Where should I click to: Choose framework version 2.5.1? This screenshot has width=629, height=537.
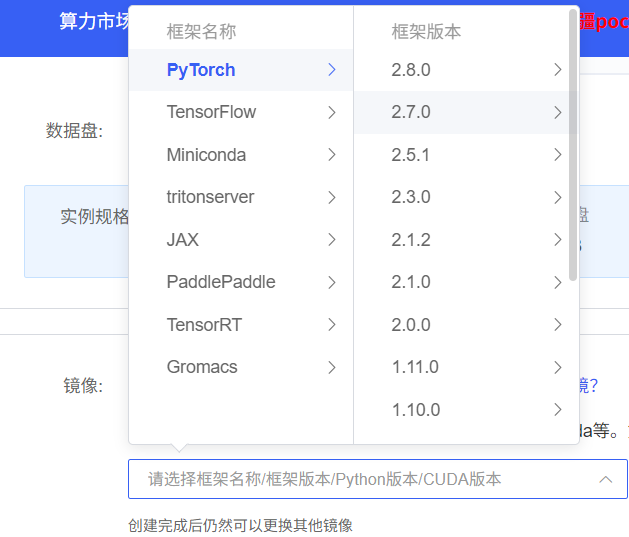point(461,155)
